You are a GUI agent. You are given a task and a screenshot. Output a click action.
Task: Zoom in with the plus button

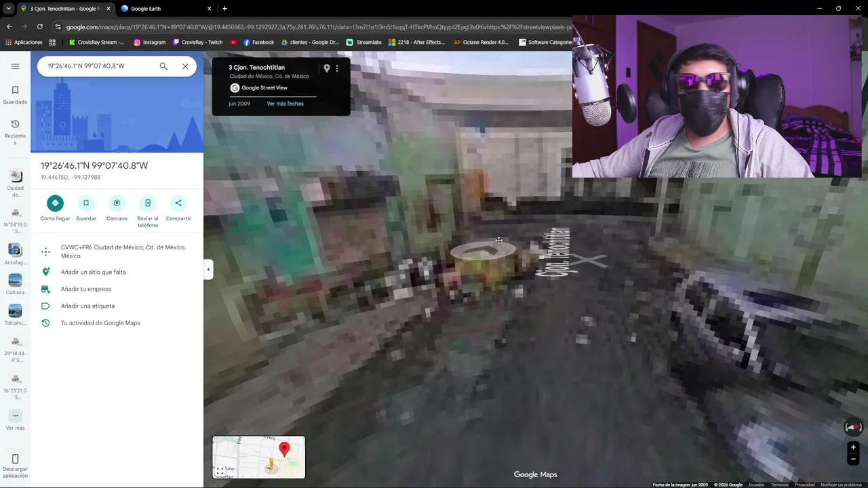[x=853, y=447]
